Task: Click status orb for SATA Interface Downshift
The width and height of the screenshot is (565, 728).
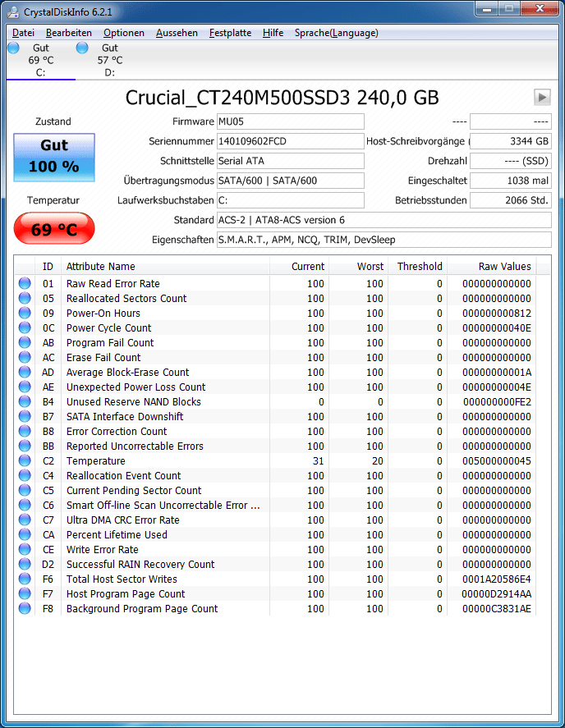Action: [25, 416]
